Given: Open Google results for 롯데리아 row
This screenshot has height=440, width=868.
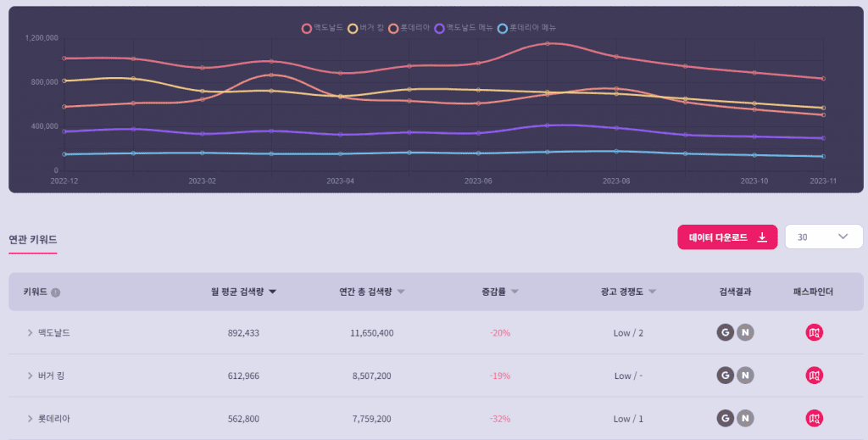Looking at the screenshot, I should pos(726,419).
